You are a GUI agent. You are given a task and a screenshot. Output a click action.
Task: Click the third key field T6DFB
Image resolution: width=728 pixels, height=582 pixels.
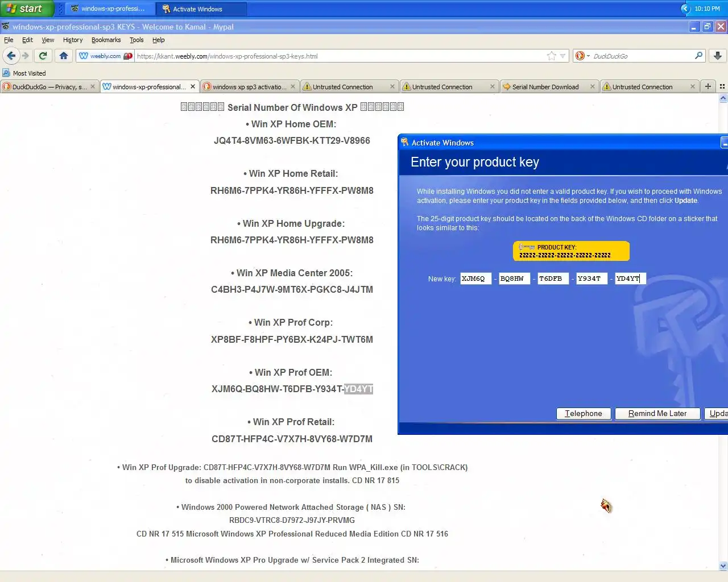[553, 278]
